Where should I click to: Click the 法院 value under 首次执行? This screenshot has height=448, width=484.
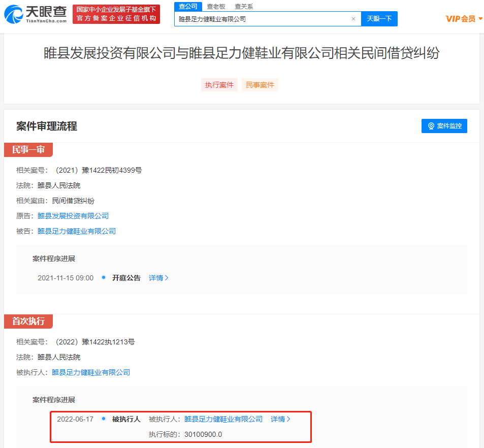59,357
